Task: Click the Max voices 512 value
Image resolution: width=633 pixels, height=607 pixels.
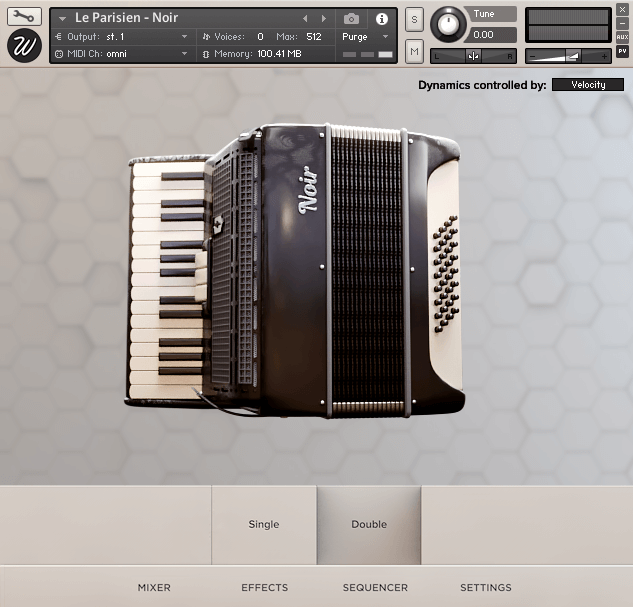Action: pyautogui.click(x=314, y=37)
